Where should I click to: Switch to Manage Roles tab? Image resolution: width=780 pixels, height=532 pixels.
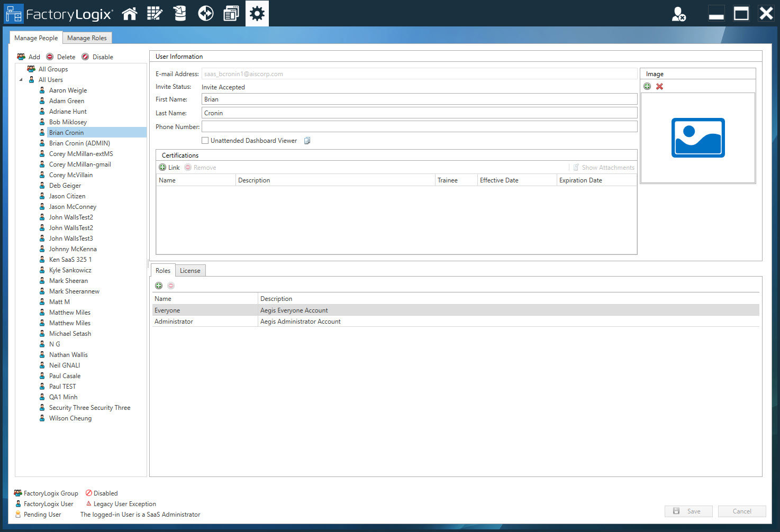[x=87, y=38]
